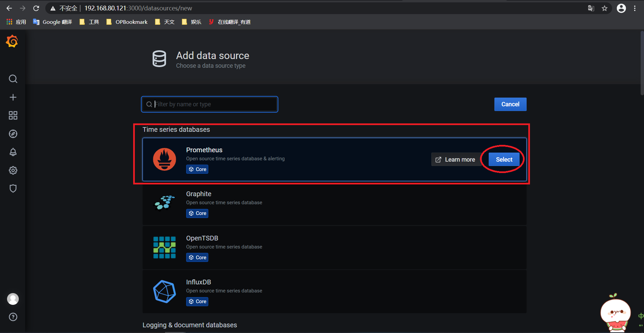
Task: Reload the page with the refresh icon
Action: click(x=36, y=8)
